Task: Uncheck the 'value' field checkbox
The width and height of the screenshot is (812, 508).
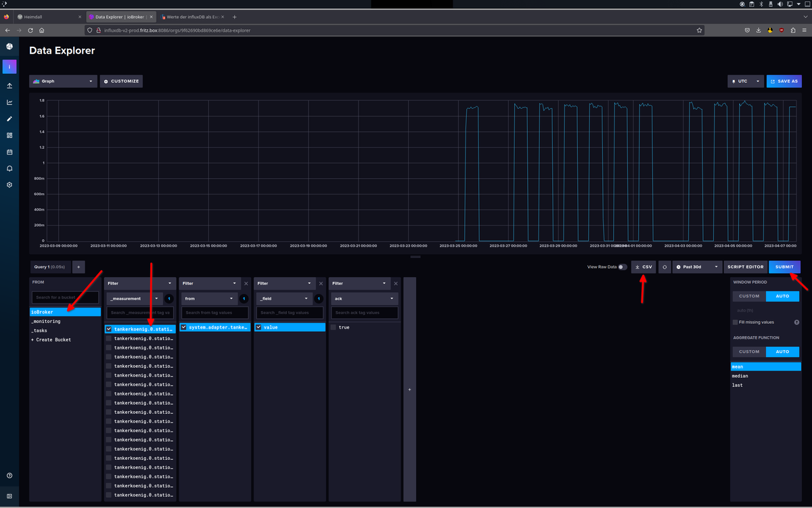Action: click(258, 327)
